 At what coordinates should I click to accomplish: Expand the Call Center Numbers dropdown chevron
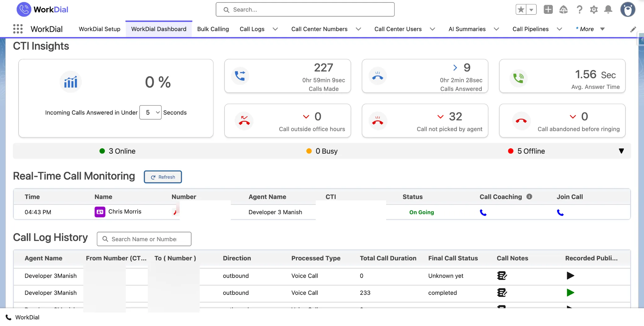click(358, 29)
